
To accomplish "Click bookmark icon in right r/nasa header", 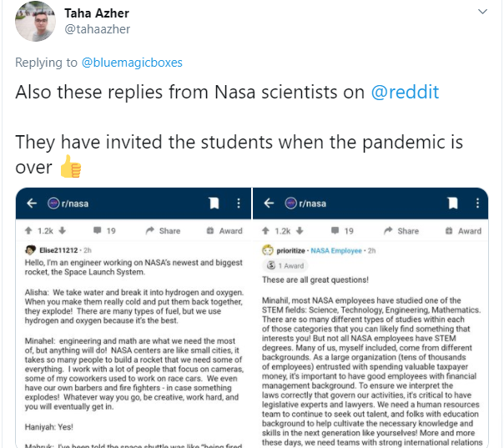I will [x=452, y=203].
